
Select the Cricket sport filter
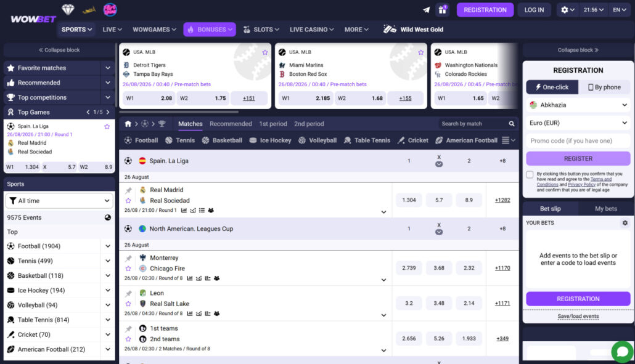tap(412, 140)
